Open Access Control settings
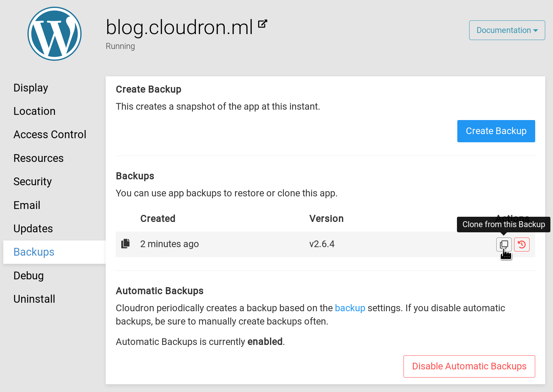Image resolution: width=553 pixels, height=392 pixels. pos(50,134)
